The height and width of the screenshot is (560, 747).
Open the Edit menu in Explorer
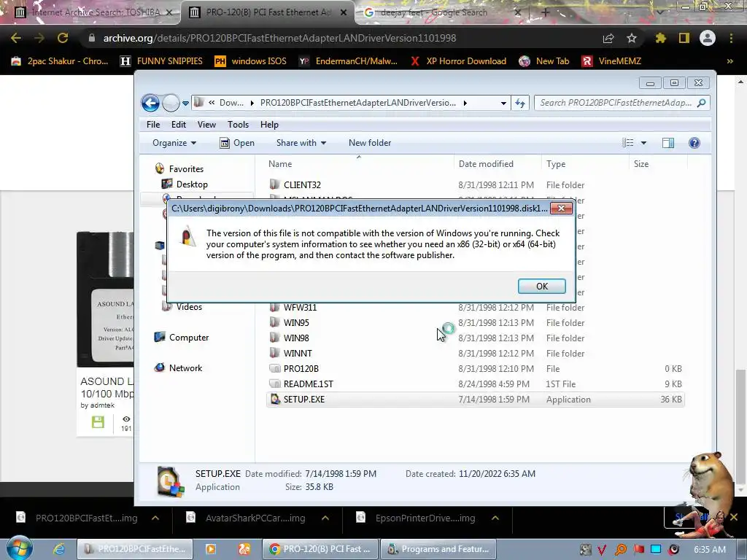[x=179, y=124]
